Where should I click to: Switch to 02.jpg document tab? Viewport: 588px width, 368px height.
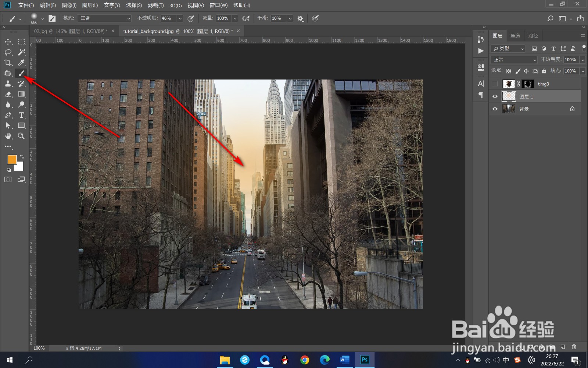click(x=71, y=31)
